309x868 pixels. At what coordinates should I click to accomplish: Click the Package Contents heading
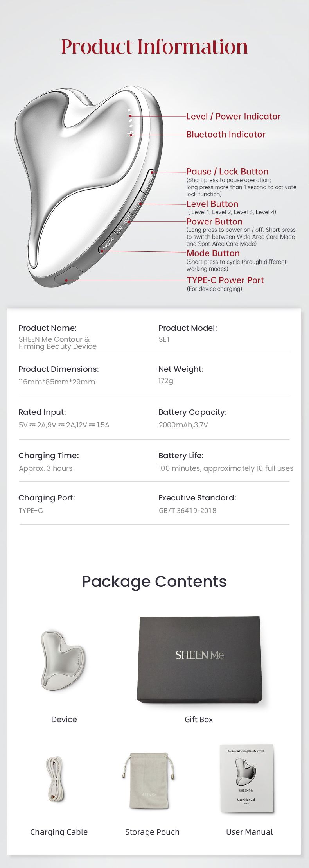click(x=154, y=581)
